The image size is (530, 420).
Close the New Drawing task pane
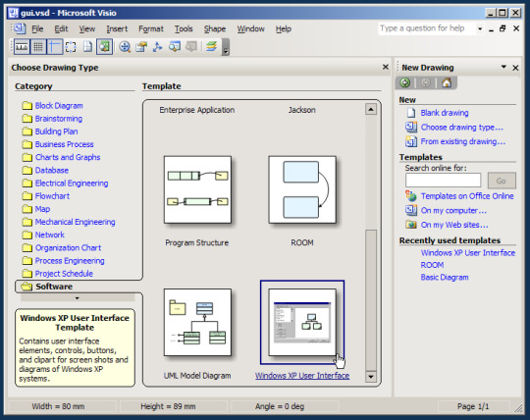pyautogui.click(x=515, y=68)
